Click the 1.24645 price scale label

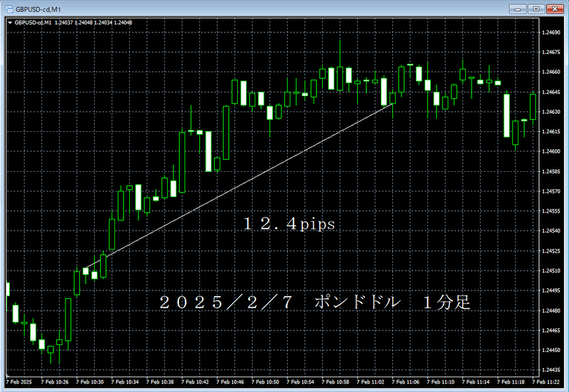[x=551, y=92]
